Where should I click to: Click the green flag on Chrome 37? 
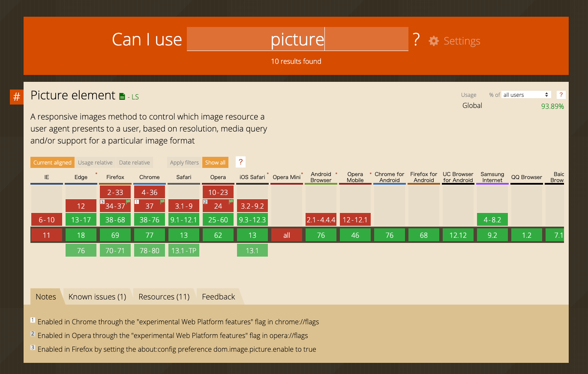(162, 201)
